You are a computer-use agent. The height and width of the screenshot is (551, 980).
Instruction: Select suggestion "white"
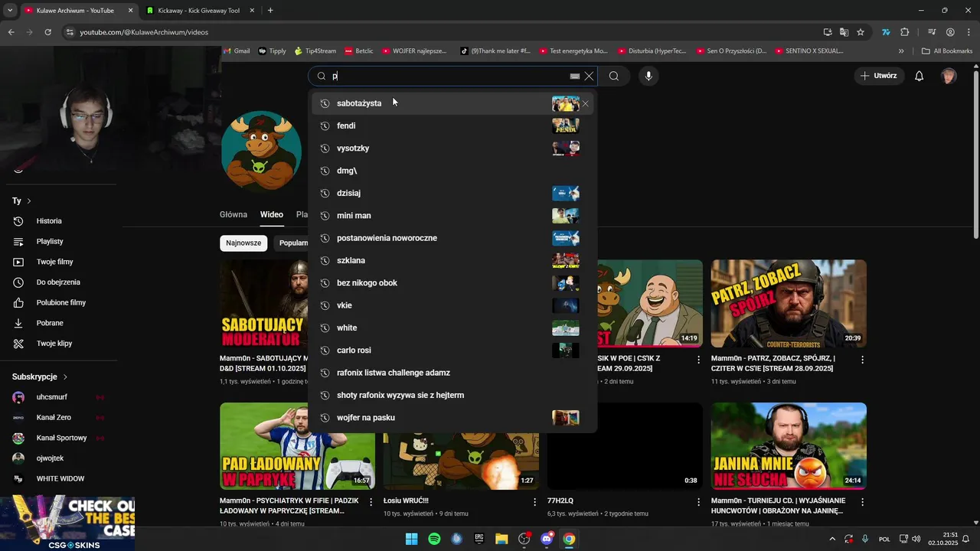click(x=452, y=328)
